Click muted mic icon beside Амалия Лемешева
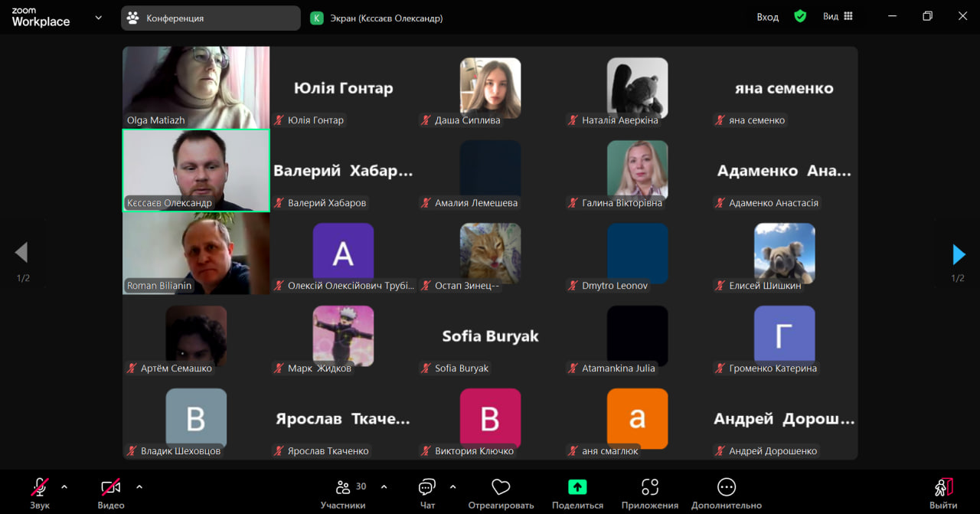Screen dimensions: 980x514 point(426,203)
